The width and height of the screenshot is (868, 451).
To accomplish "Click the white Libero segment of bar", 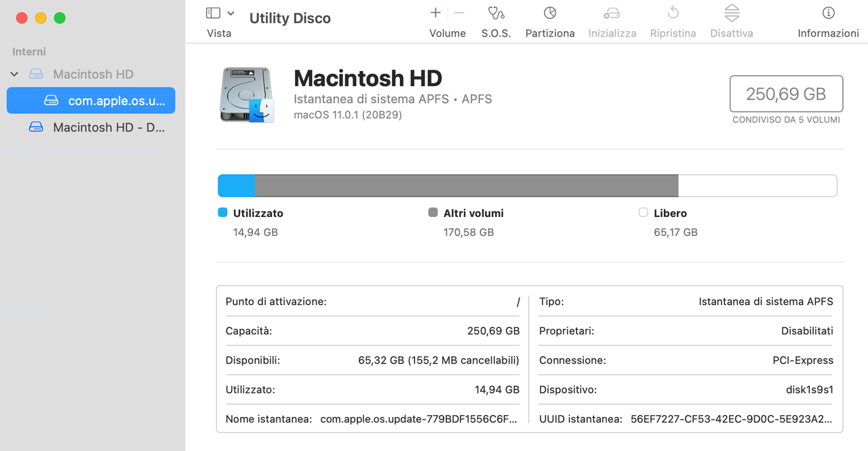I will click(x=757, y=186).
